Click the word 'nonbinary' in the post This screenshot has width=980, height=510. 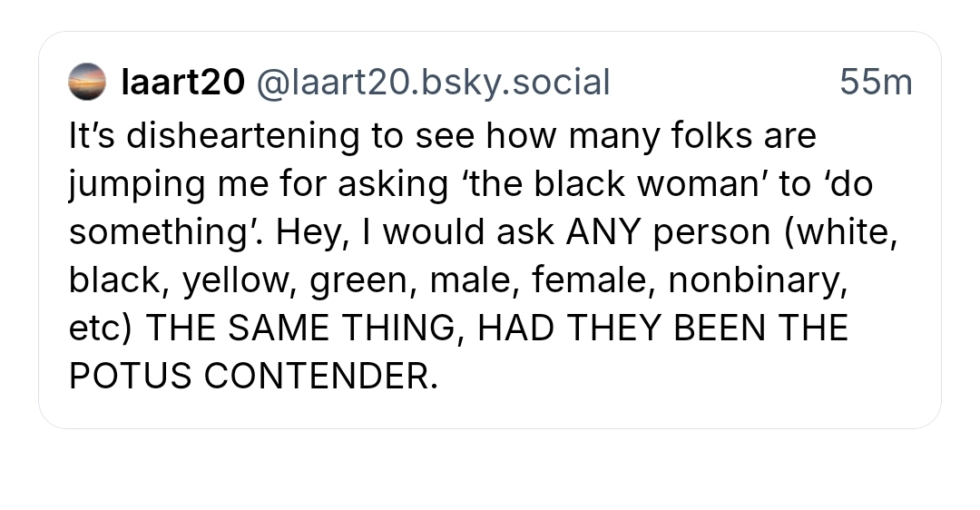pyautogui.click(x=757, y=280)
